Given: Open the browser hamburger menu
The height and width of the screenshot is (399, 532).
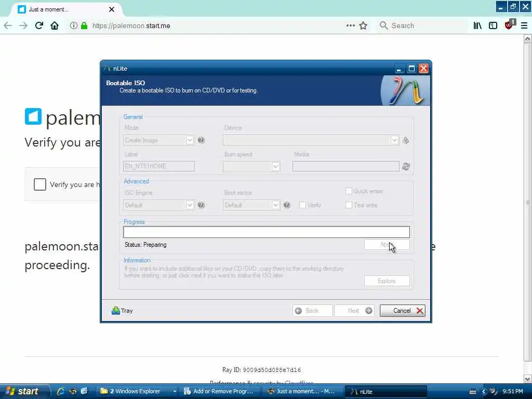Looking at the screenshot, I should click(x=524, y=25).
